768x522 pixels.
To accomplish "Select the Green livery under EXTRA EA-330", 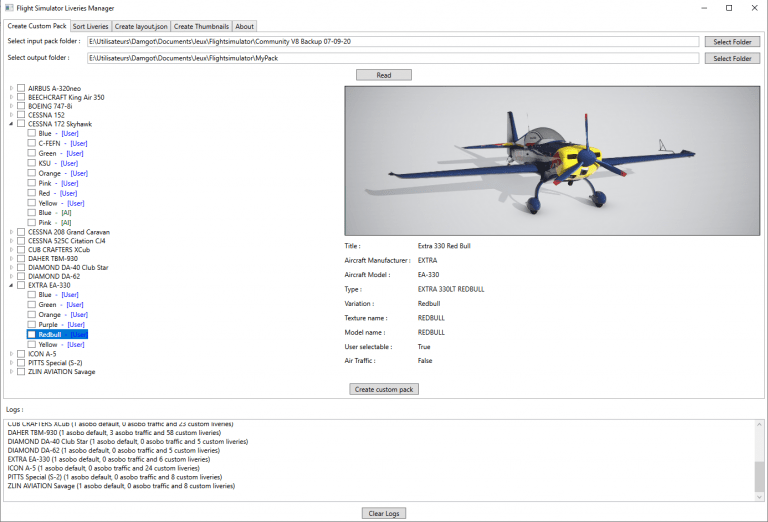I will click(61, 305).
